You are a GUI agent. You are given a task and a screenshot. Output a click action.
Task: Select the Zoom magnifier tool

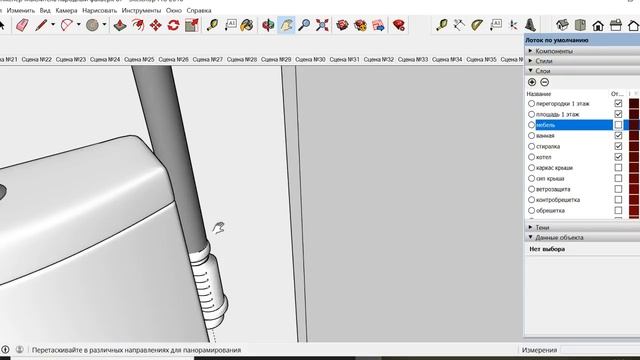[304, 25]
